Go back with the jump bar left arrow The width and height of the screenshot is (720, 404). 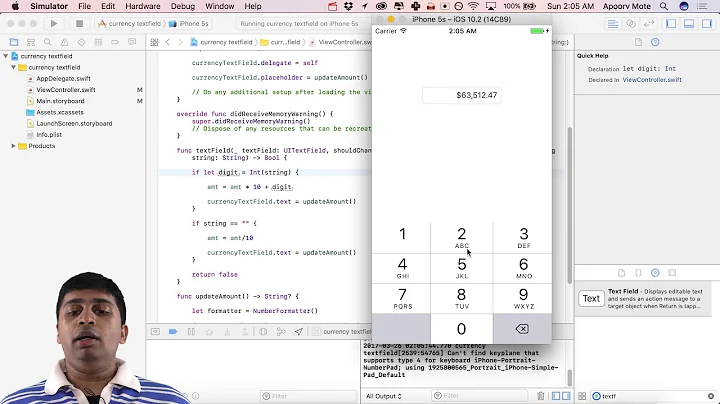pyautogui.click(x=168, y=42)
